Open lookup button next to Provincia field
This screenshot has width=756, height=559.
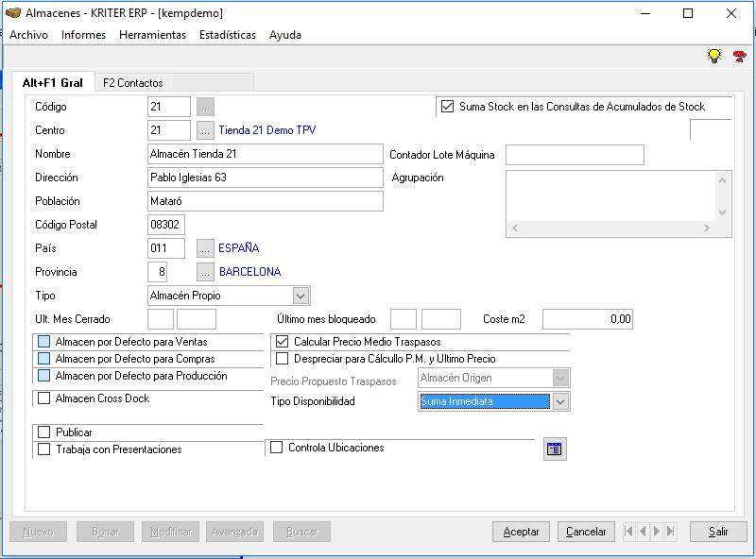206,272
